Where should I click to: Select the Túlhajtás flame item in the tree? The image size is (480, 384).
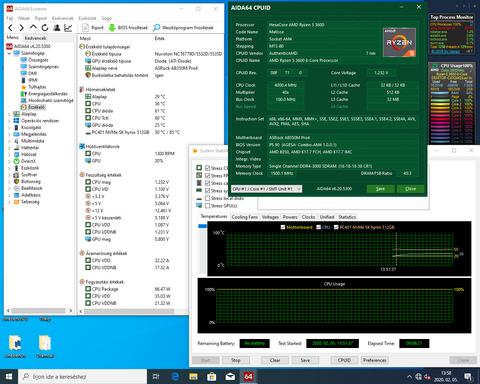(x=33, y=87)
